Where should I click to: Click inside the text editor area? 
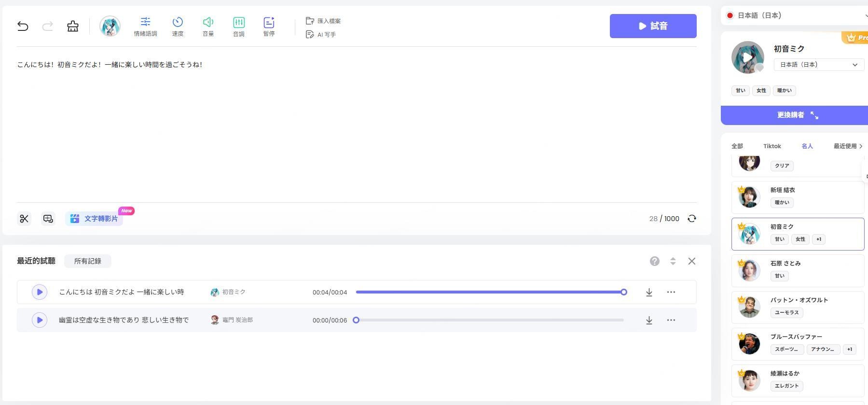(x=357, y=125)
